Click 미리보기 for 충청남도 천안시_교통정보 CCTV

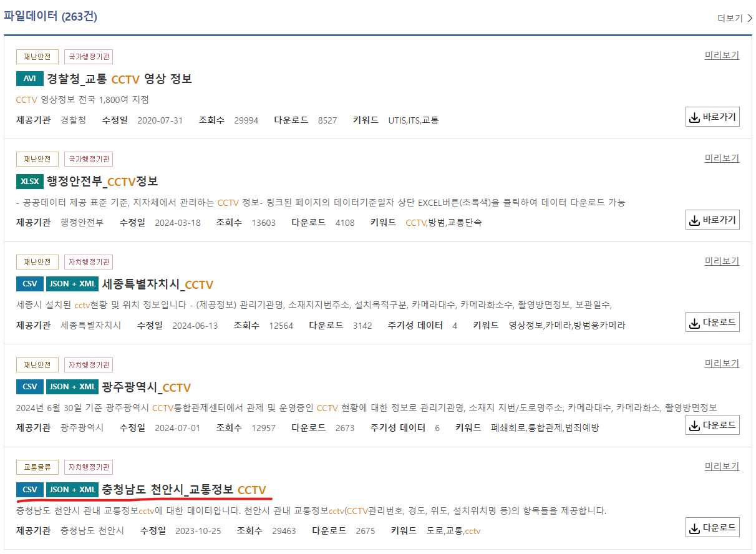722,466
